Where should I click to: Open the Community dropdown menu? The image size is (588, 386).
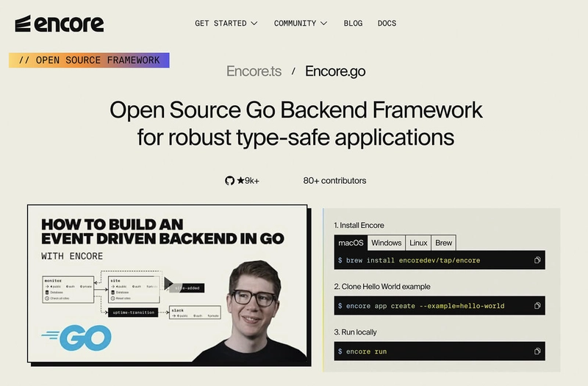point(300,24)
